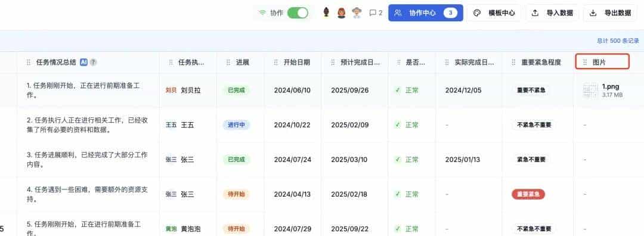Click 待开始 status tag in 黄泡泡 row
644x236 pixels.
click(236, 228)
